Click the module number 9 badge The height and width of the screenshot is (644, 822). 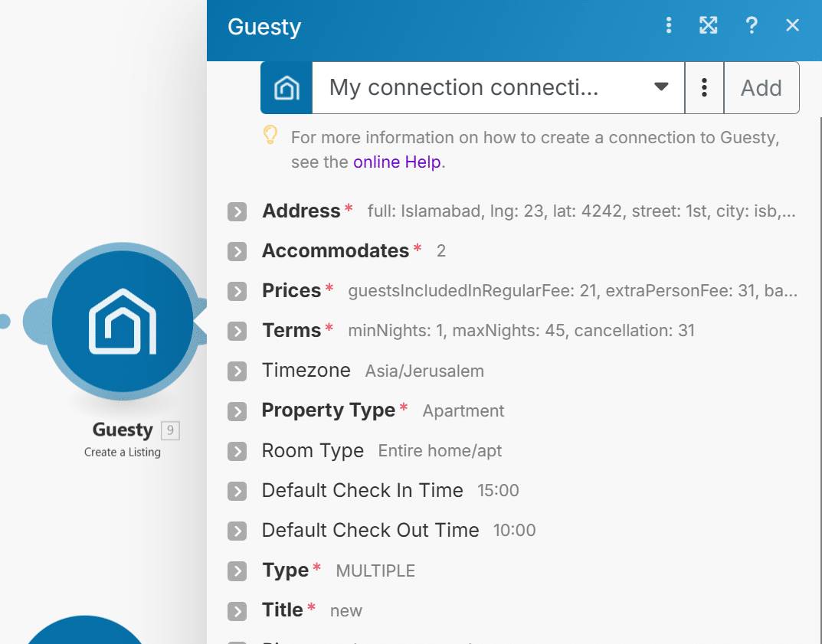tap(171, 431)
